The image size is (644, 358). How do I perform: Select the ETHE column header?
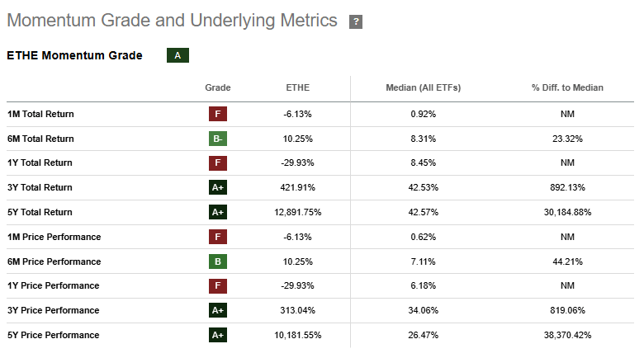(x=298, y=88)
